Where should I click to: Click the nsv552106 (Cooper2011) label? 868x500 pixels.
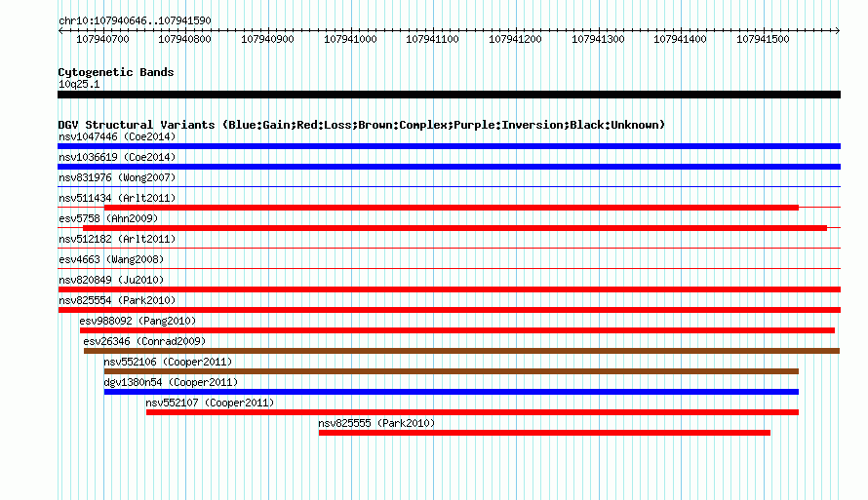168,362
